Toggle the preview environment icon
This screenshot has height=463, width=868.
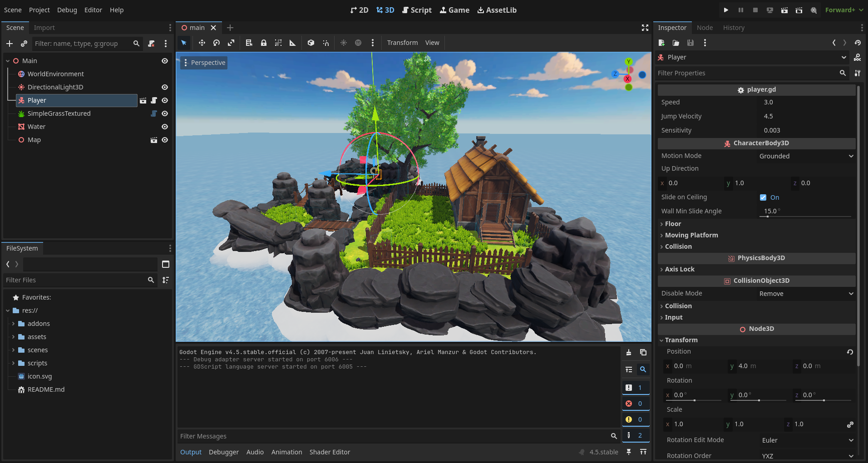pyautogui.click(x=358, y=43)
